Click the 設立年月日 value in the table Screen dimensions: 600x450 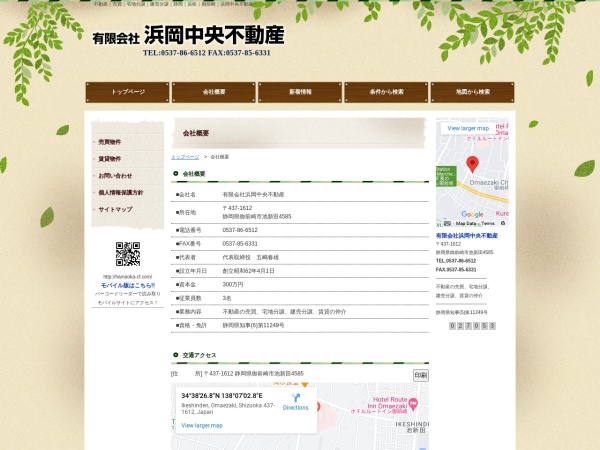pyautogui.click(x=248, y=271)
